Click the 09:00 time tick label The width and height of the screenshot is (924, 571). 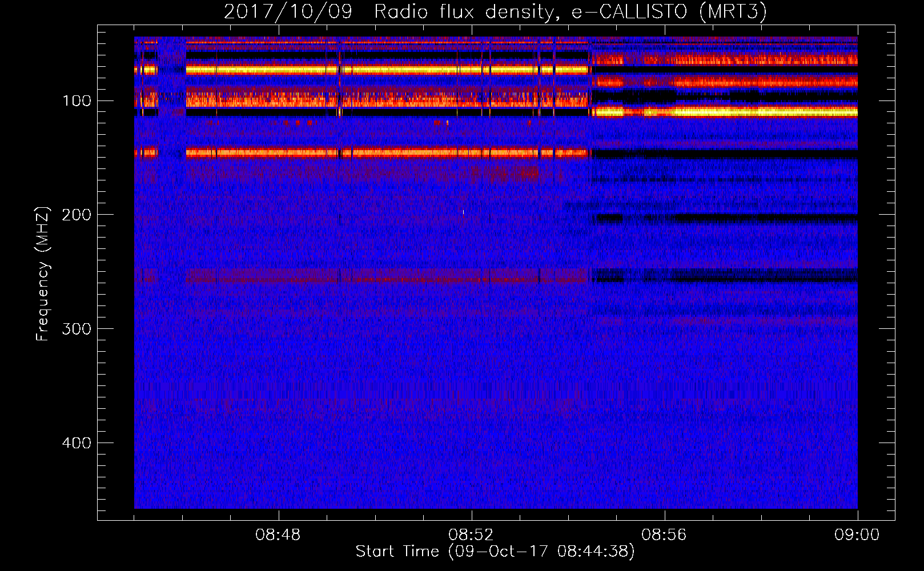(x=857, y=535)
